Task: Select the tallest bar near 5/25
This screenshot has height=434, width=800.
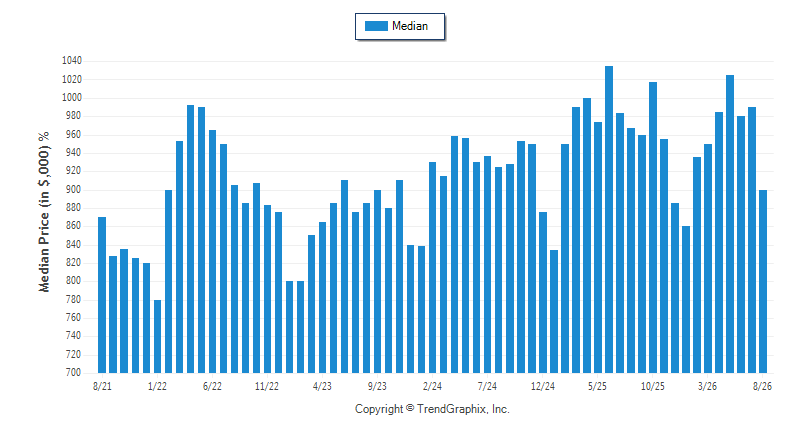Action: click(609, 219)
